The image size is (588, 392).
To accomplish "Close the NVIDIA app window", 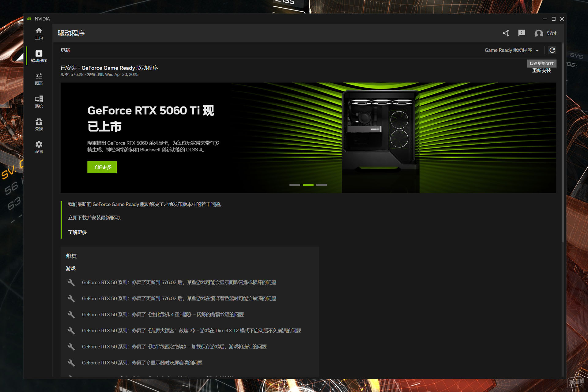I will pos(562,19).
